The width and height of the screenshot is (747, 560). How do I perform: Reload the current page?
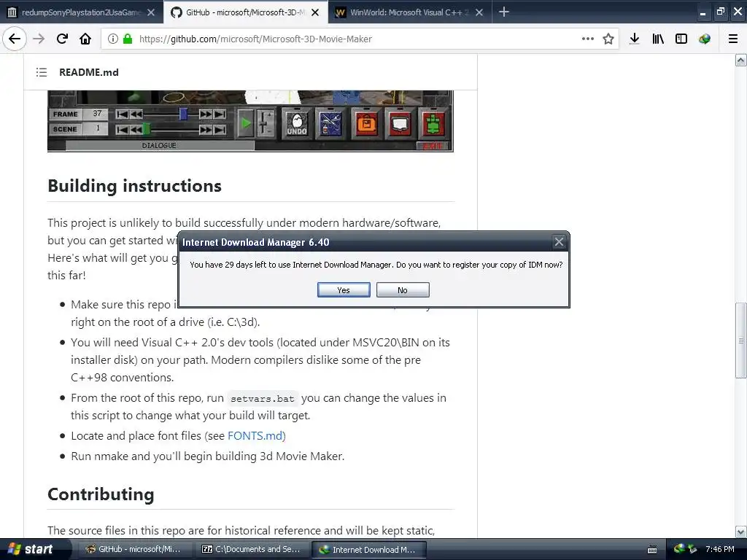62,39
